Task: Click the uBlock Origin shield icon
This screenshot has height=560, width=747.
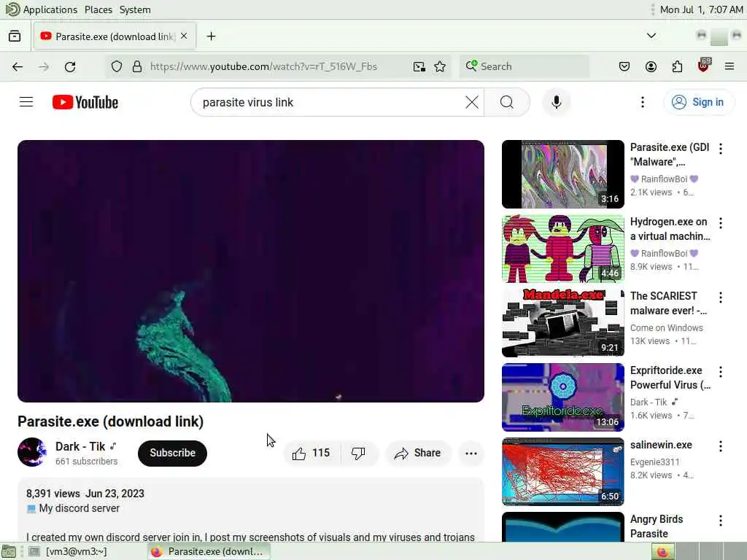Action: (x=704, y=66)
